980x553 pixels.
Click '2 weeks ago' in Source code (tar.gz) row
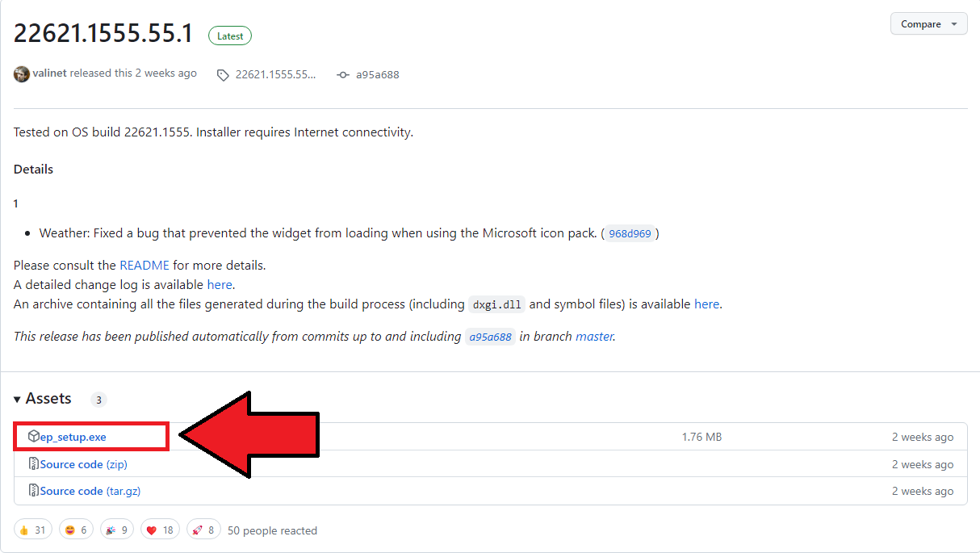click(x=923, y=491)
